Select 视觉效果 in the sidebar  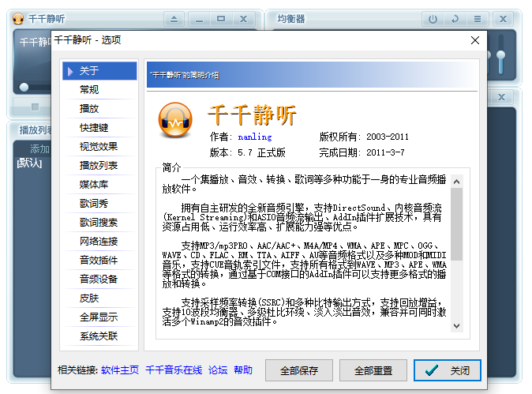(x=99, y=147)
